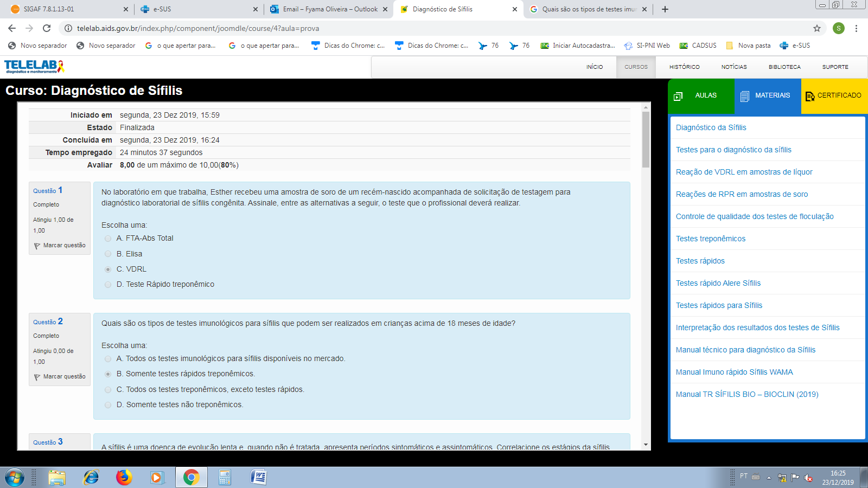Select option B. Elisa

coord(108,254)
